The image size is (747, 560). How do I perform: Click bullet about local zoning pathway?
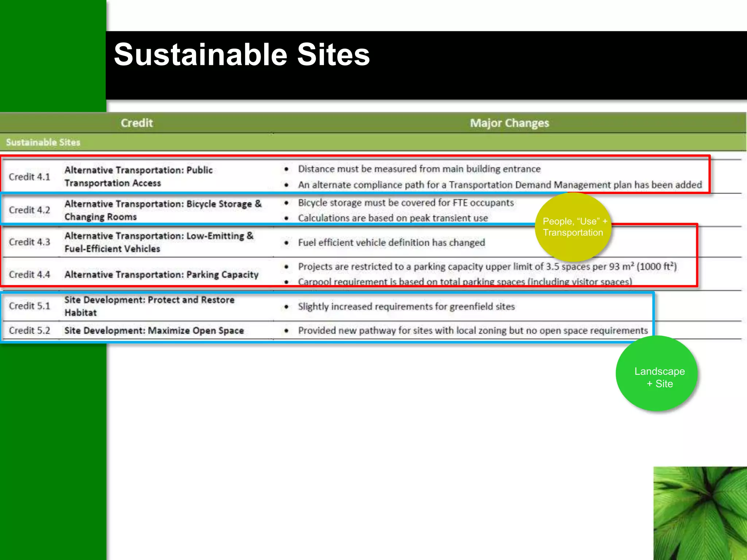click(473, 331)
